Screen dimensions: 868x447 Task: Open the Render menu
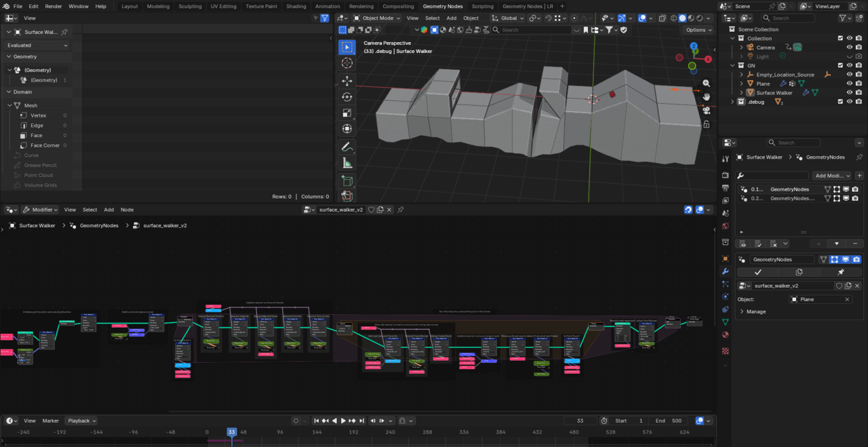53,6
